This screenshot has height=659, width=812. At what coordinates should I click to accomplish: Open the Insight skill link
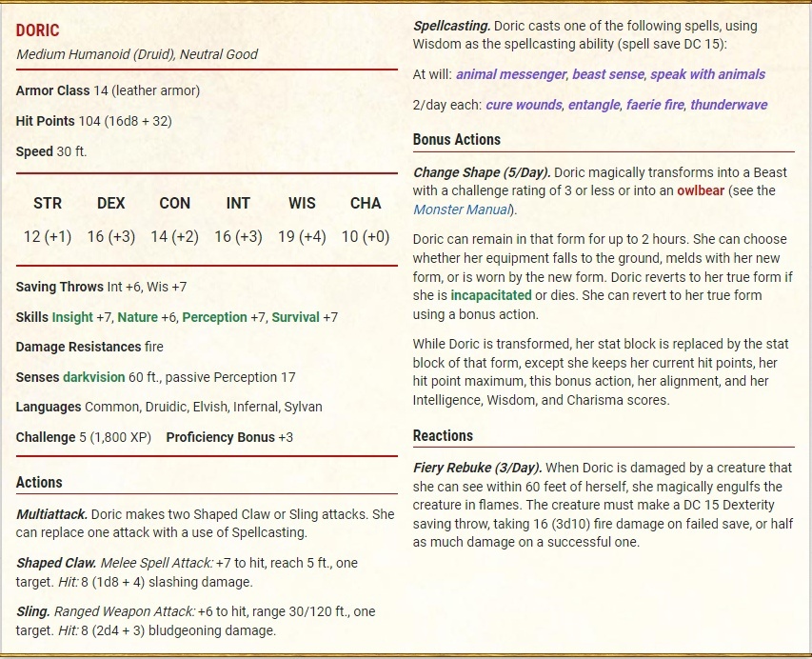point(72,317)
